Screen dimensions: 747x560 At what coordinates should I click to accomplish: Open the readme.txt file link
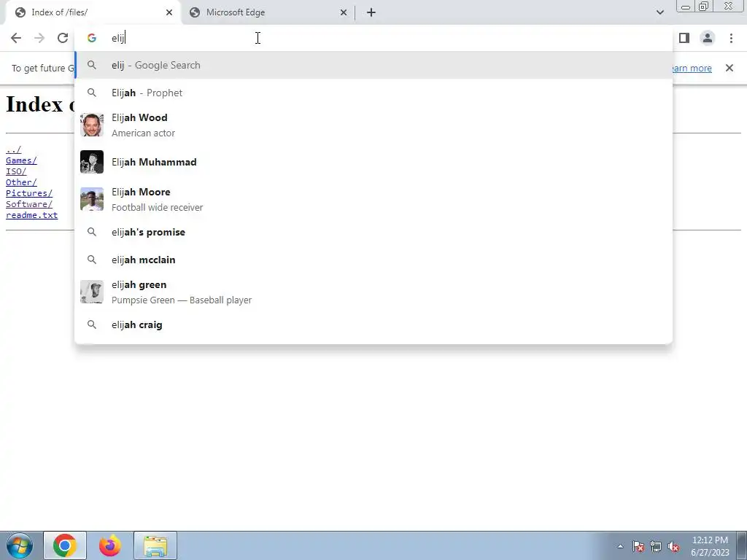[x=31, y=215]
